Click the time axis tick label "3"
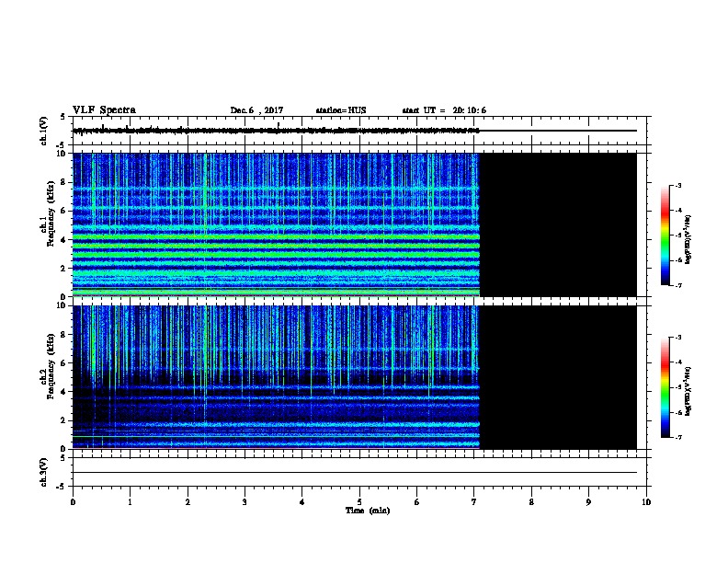 click(x=245, y=501)
